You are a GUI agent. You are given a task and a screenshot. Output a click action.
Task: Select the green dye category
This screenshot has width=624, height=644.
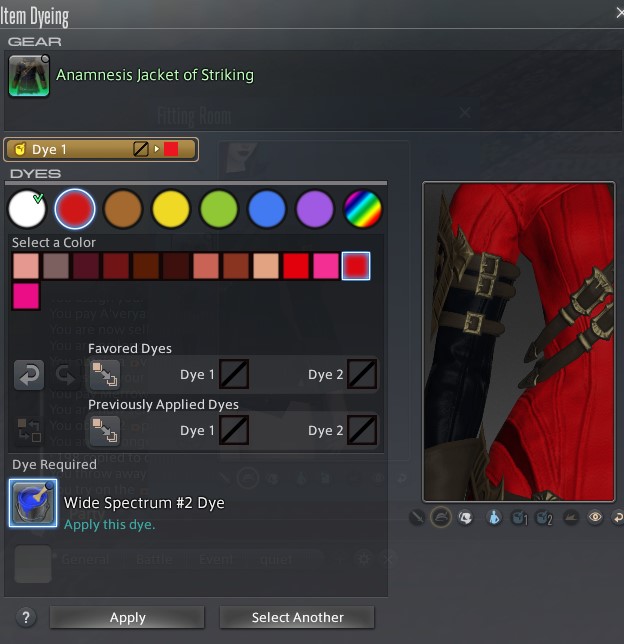[x=219, y=209]
